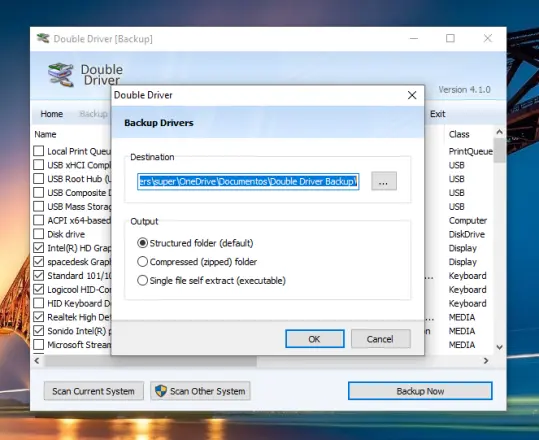Select Structured folder (default) option
Image resolution: width=539 pixels, height=440 pixels.
pos(195,243)
